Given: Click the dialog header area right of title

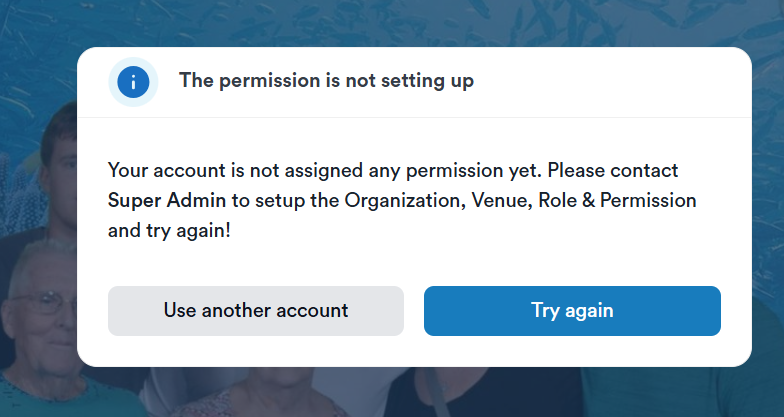Looking at the screenshot, I should (620, 81).
